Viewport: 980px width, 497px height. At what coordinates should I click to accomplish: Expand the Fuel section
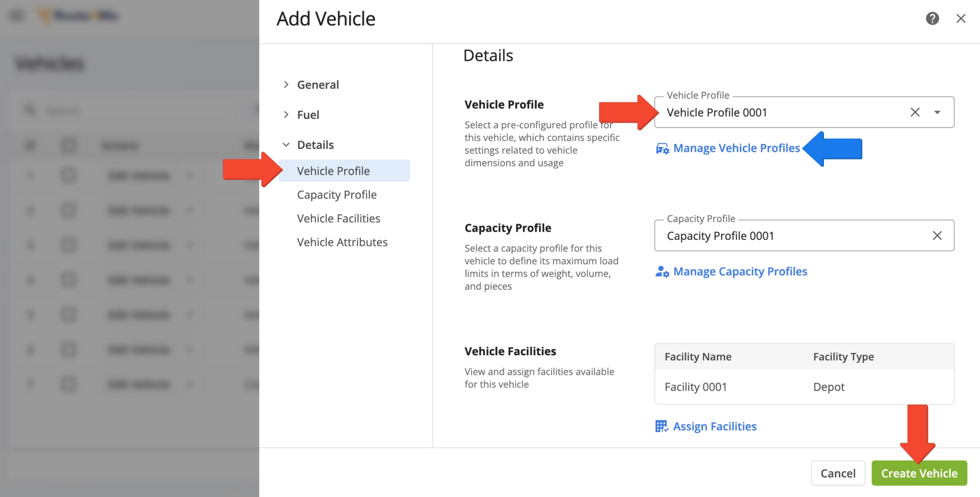tap(286, 115)
